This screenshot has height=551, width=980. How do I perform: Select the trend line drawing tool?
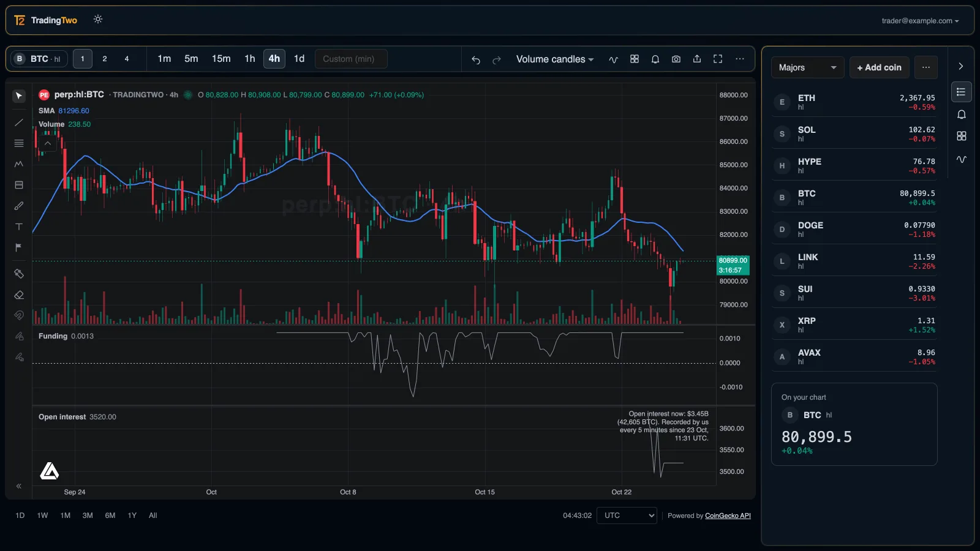pyautogui.click(x=19, y=122)
